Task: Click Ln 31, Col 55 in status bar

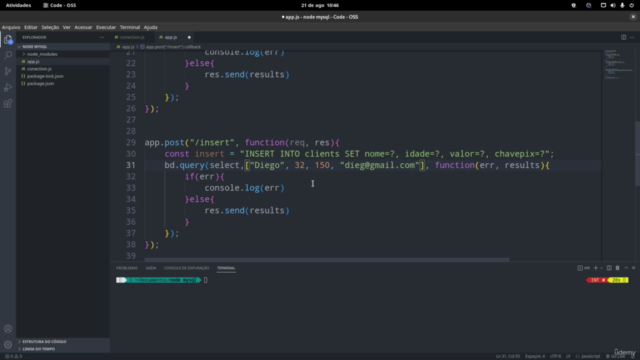Action: coord(508,356)
